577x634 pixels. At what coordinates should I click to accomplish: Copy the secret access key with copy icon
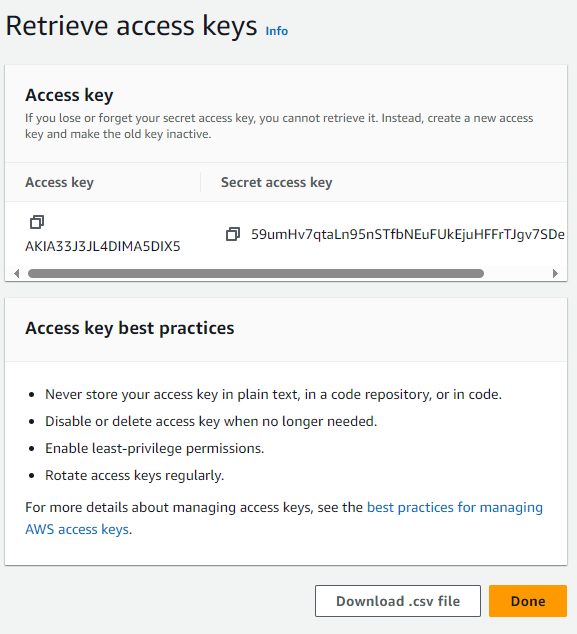click(x=232, y=234)
